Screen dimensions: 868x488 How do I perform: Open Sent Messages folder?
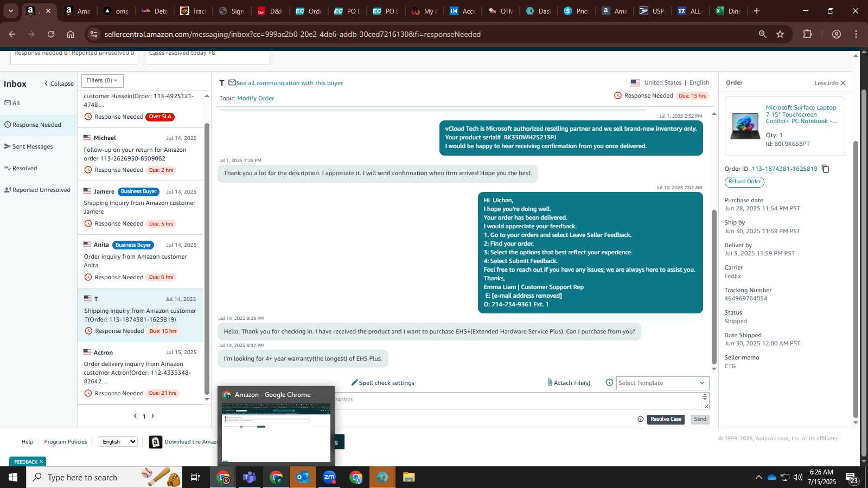pos(29,146)
